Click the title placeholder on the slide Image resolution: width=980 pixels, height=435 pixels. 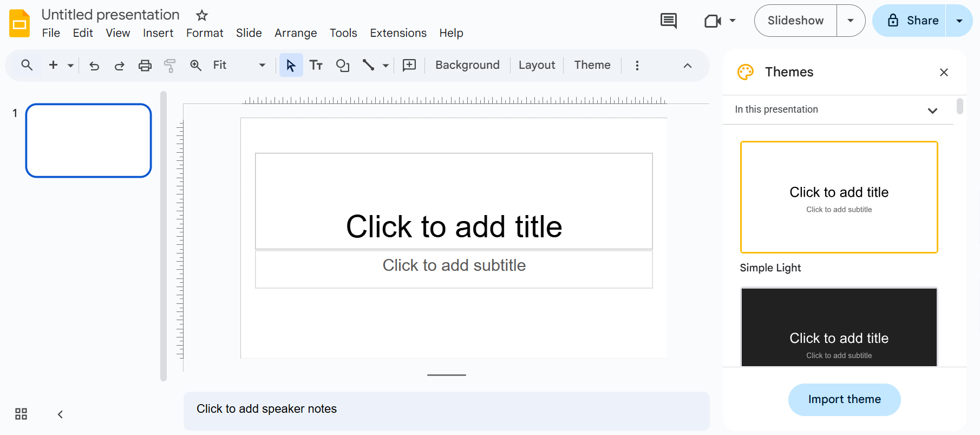click(x=454, y=201)
